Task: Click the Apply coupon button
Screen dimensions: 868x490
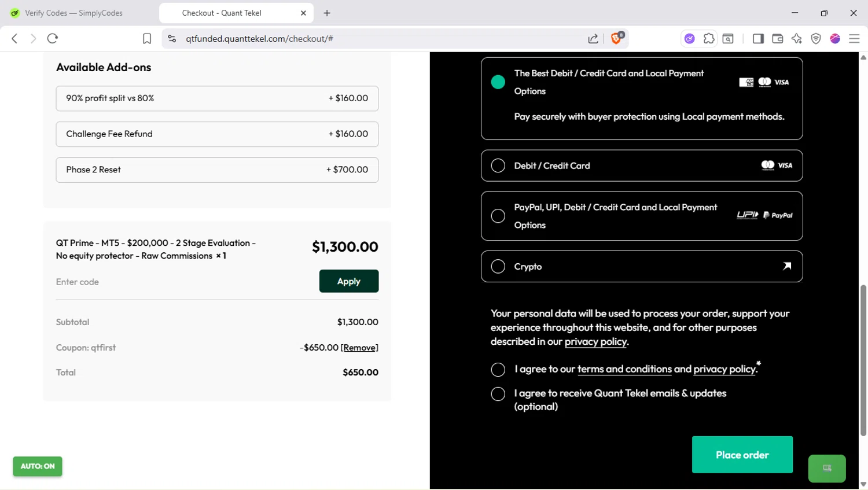Action: [x=349, y=281]
